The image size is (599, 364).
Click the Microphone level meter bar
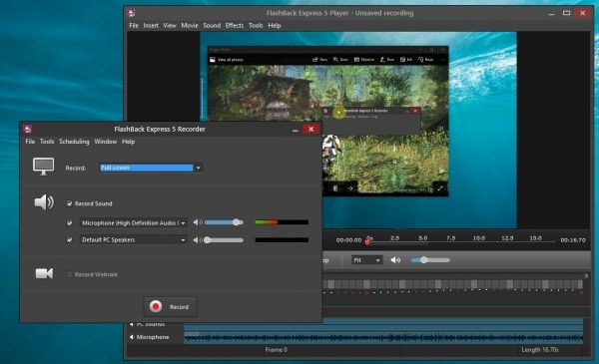point(282,222)
